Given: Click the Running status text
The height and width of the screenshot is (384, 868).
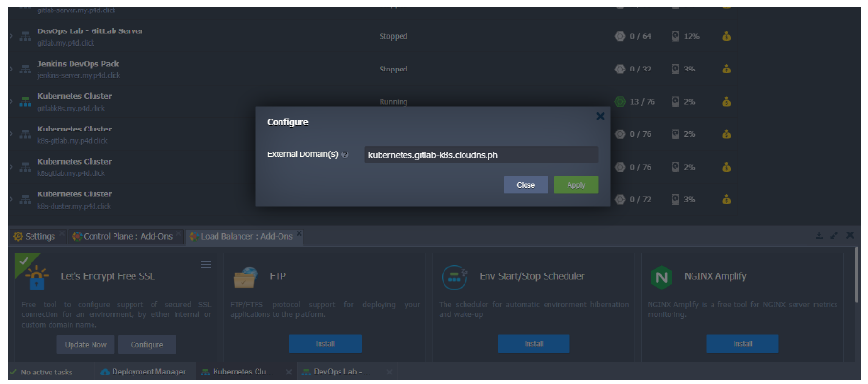Looking at the screenshot, I should [x=393, y=102].
